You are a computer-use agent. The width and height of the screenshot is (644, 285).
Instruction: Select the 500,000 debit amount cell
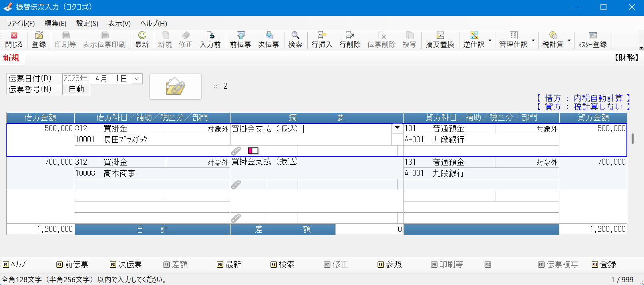coord(40,140)
